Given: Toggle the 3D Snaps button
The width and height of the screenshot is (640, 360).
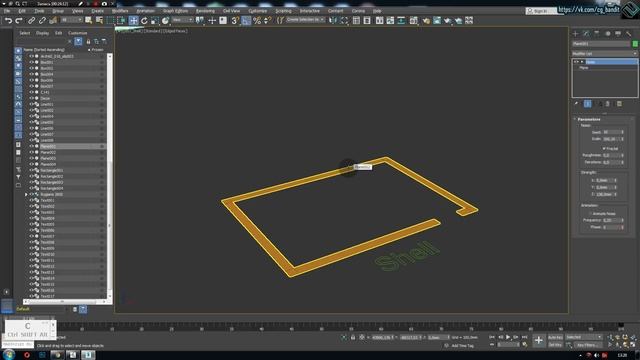Looking at the screenshot, I should [x=235, y=20].
